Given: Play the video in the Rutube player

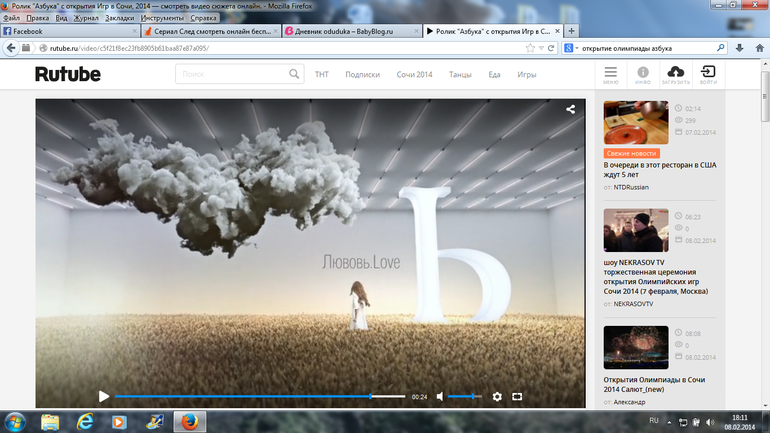Looking at the screenshot, I should pyautogui.click(x=104, y=396).
